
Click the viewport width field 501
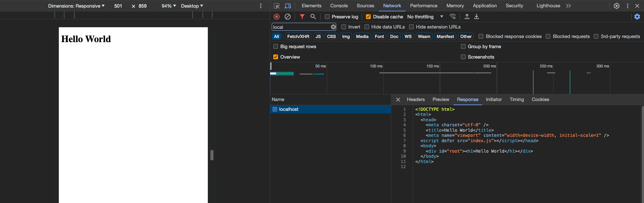(x=118, y=6)
